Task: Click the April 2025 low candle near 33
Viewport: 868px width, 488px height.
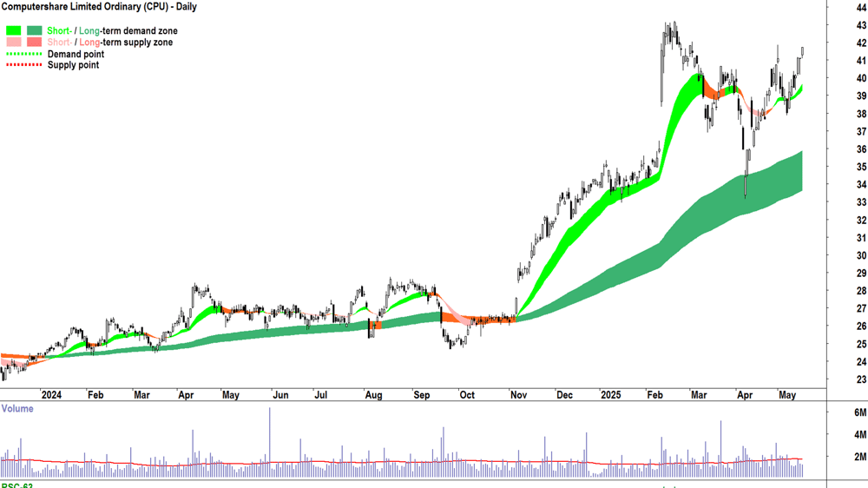Action: pyautogui.click(x=745, y=186)
